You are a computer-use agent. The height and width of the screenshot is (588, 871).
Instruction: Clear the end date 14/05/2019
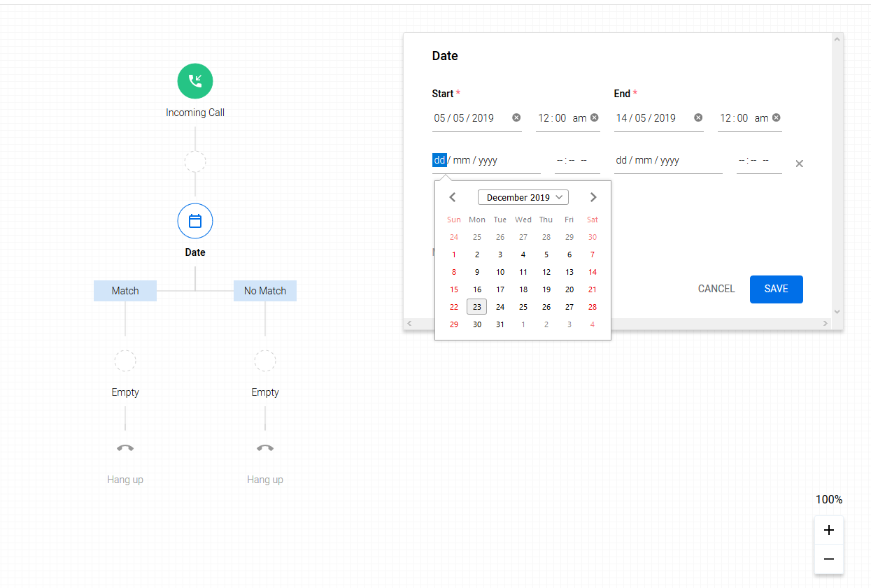698,117
